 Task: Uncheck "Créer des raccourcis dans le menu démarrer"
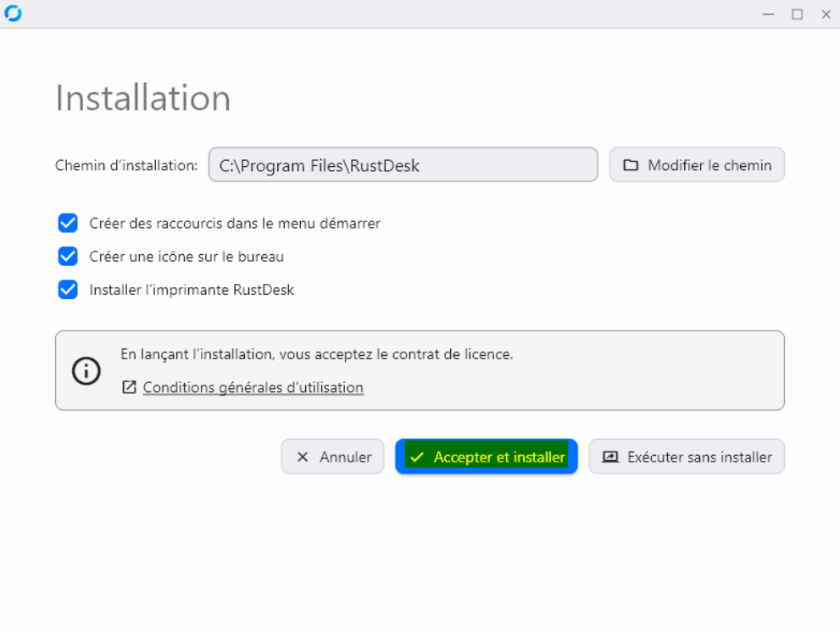pos(68,223)
